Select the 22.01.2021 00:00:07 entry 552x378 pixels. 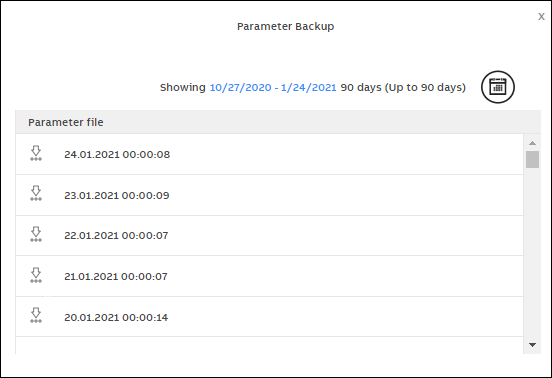pyautogui.click(x=116, y=235)
